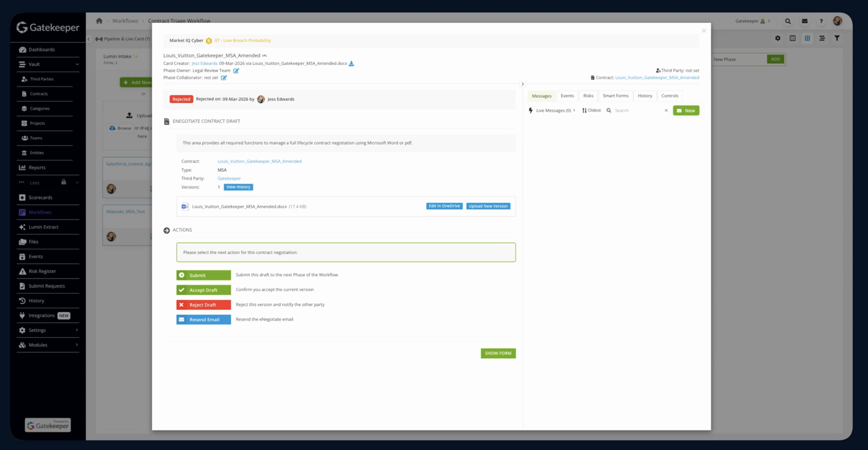The image size is (868, 450).
Task: Open the mail inbox icon in header
Action: point(805,21)
